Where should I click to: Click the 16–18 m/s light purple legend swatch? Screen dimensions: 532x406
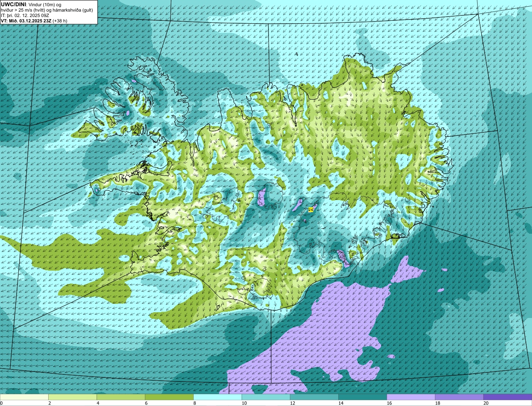click(411, 397)
